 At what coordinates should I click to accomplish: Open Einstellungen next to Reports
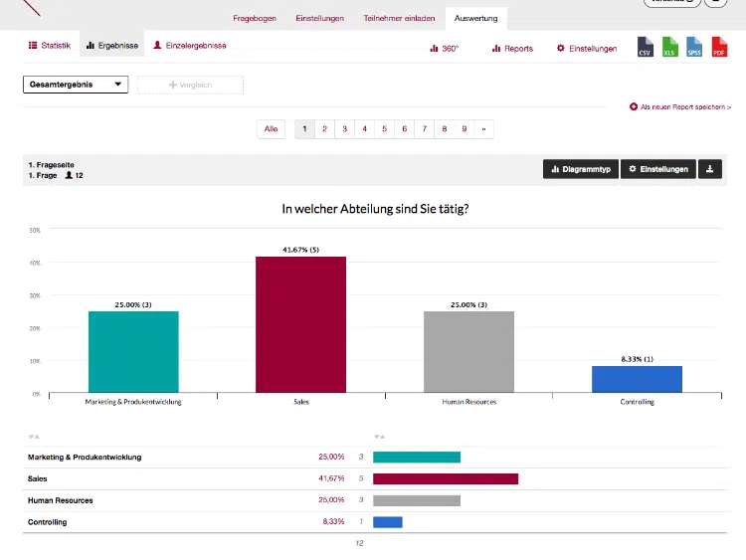587,49
